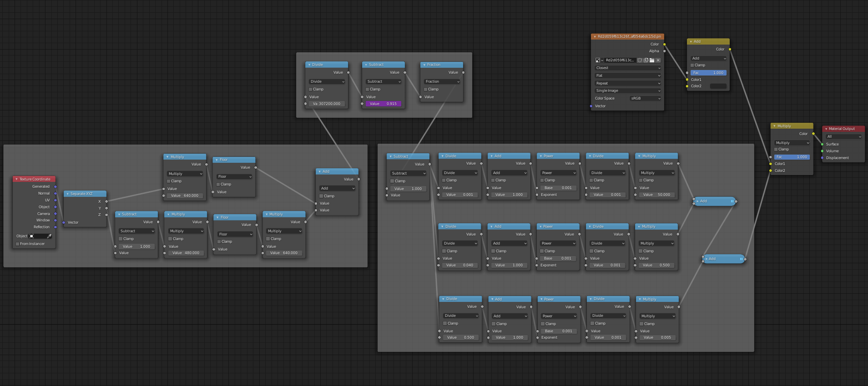Screen dimensions: 868x386
Task: Click the Reflection output socket
Action: point(56,227)
